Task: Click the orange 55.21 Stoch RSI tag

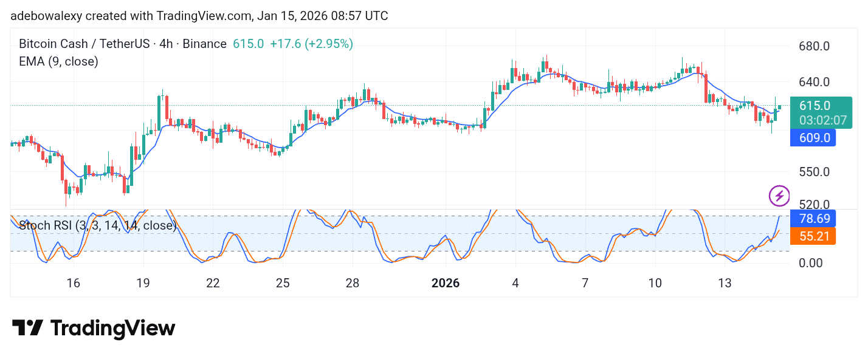Action: tap(813, 236)
